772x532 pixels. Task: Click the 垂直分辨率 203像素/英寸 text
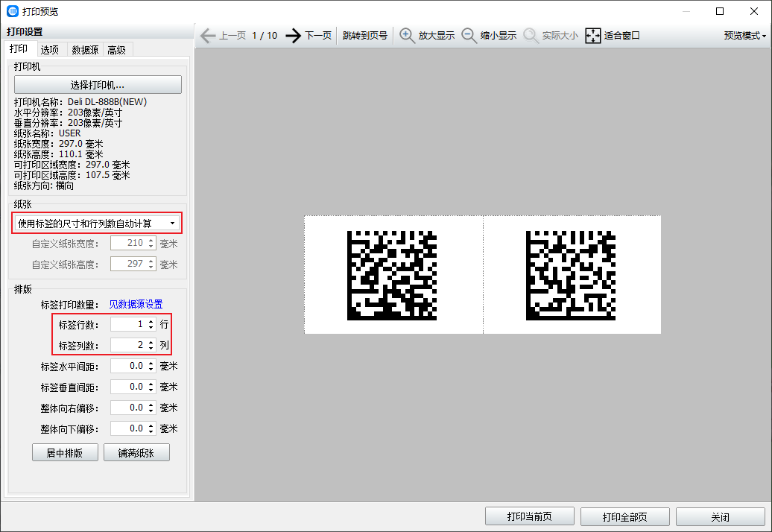pyautogui.click(x=68, y=123)
